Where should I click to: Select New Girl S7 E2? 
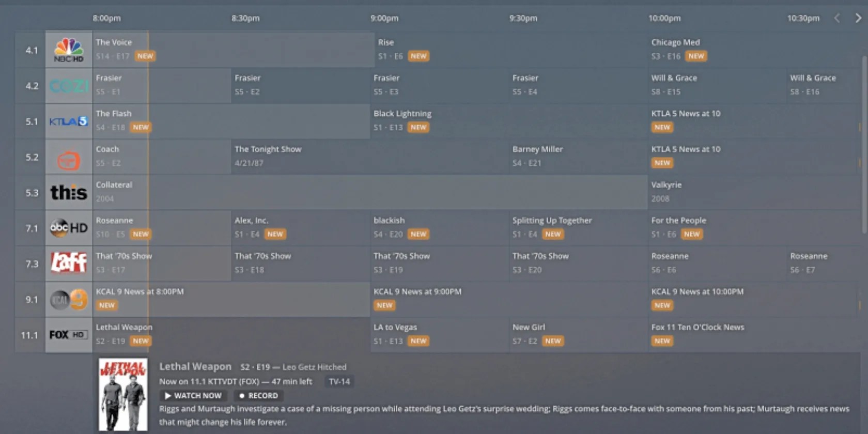click(x=579, y=335)
